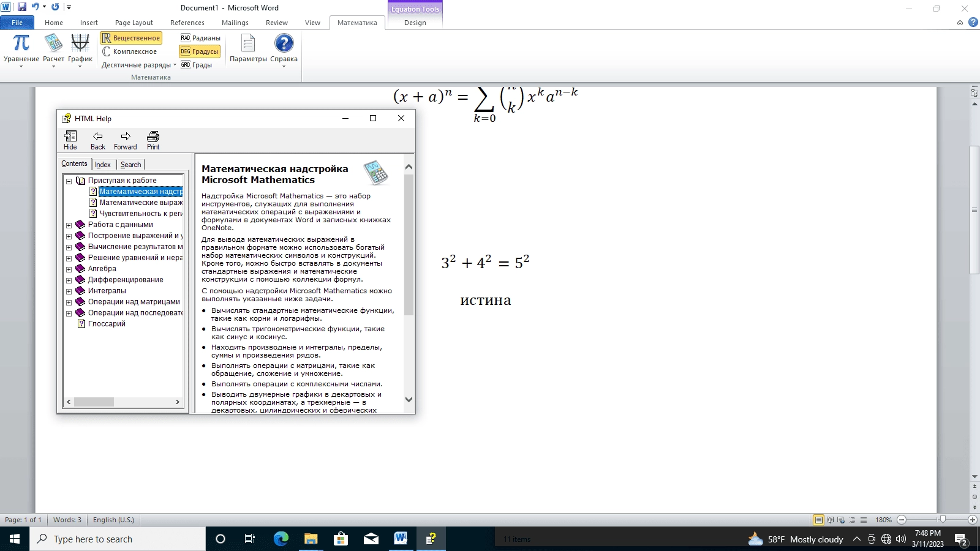This screenshot has width=980, height=551.
Task: Click the 3² + 4² = 5² equation
Action: (485, 262)
